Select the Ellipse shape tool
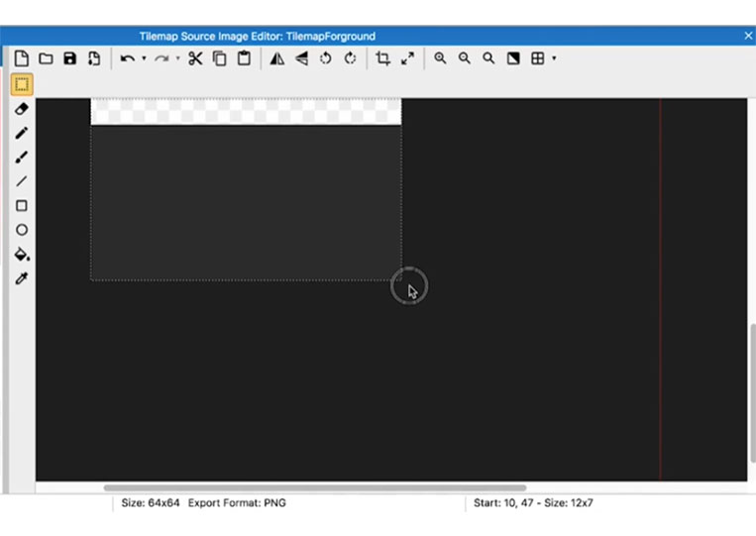 click(x=22, y=230)
